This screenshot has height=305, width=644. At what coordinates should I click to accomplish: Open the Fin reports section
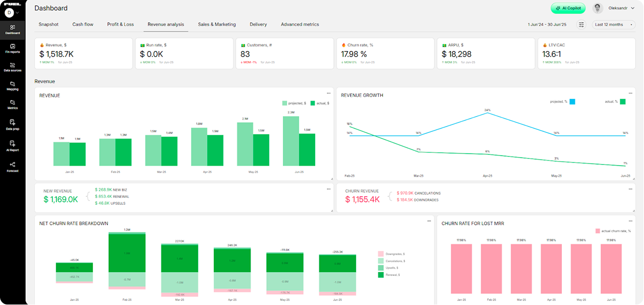12,49
